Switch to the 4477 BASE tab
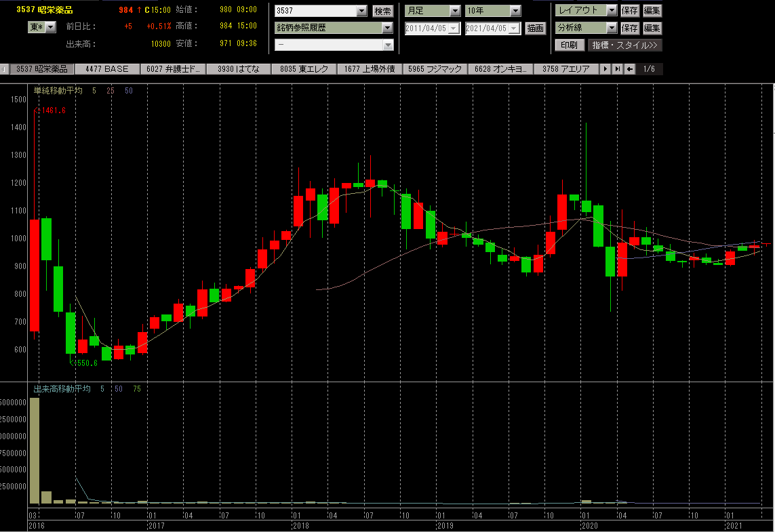775x532 pixels. (107, 69)
